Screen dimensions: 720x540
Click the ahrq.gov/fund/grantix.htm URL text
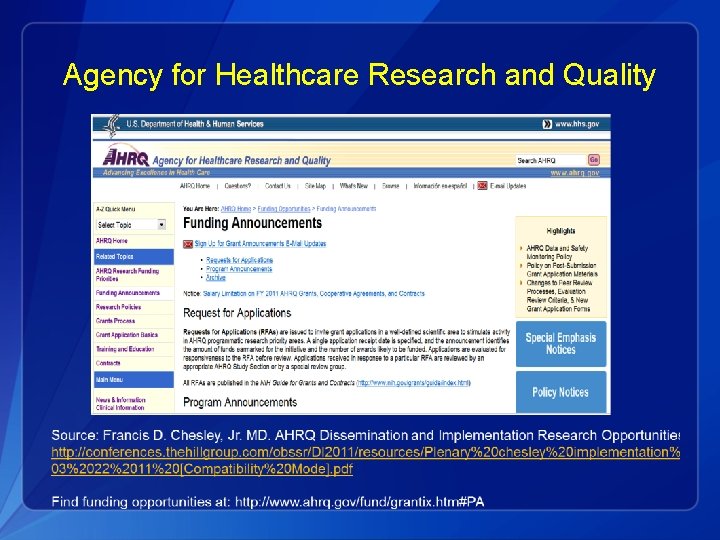360,501
